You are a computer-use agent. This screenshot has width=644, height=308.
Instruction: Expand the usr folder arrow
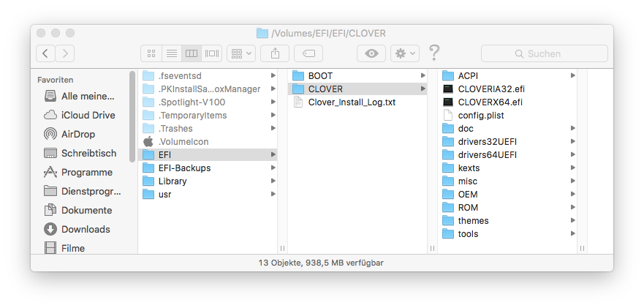(x=273, y=194)
